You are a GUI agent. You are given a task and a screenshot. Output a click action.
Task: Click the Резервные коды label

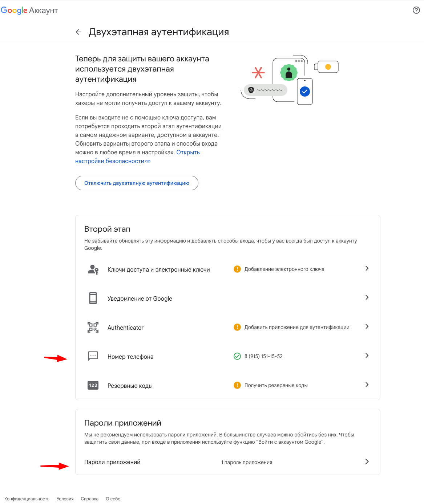click(130, 386)
